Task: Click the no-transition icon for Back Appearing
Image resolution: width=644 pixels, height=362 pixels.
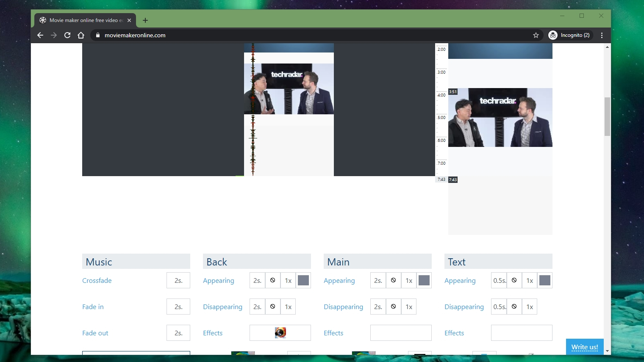Action: tap(273, 280)
